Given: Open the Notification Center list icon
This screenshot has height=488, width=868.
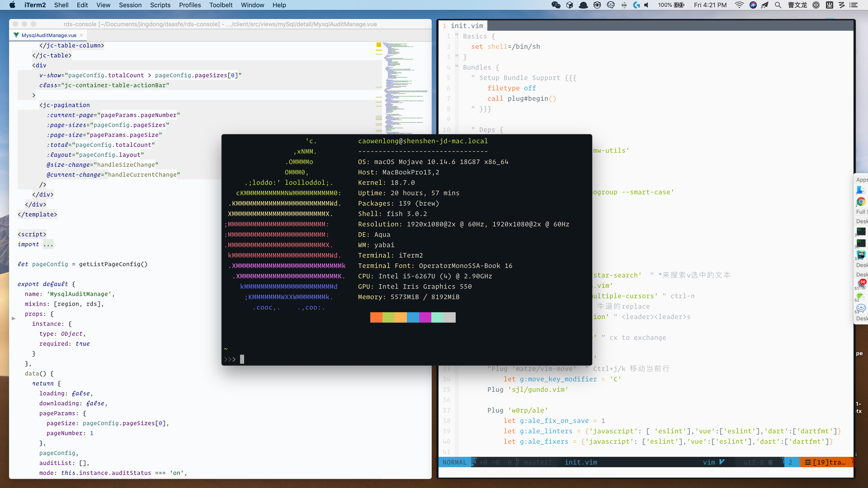Looking at the screenshot, I should [854, 5].
